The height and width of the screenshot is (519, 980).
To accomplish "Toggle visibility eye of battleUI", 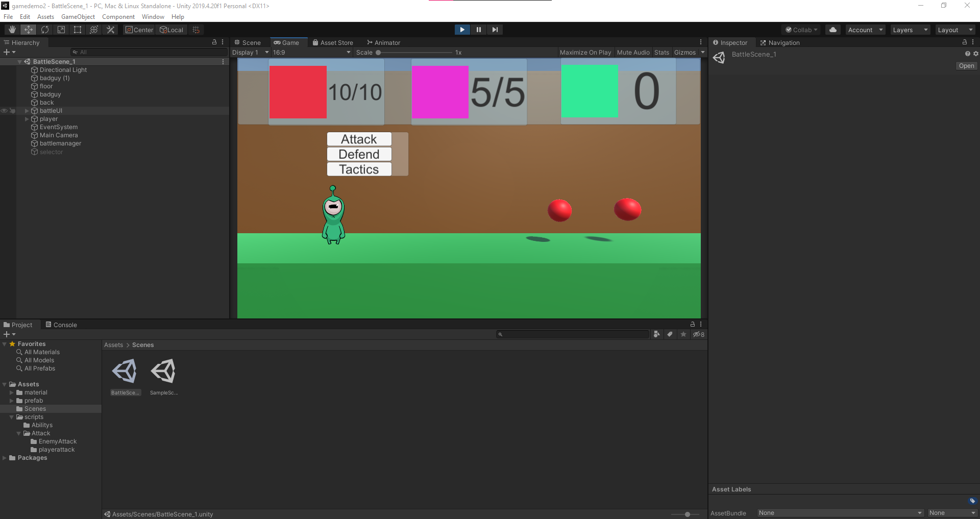I will [x=4, y=111].
